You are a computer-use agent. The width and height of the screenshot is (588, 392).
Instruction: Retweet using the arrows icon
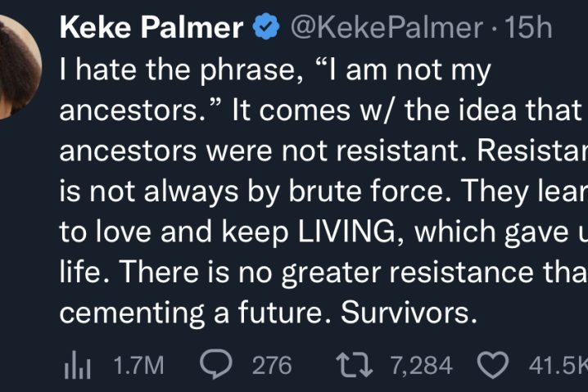tap(355, 364)
